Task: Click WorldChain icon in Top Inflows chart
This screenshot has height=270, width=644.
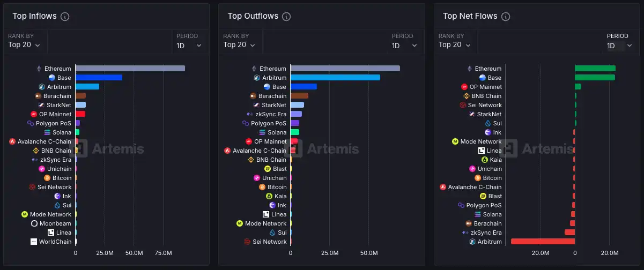Action: (34, 242)
